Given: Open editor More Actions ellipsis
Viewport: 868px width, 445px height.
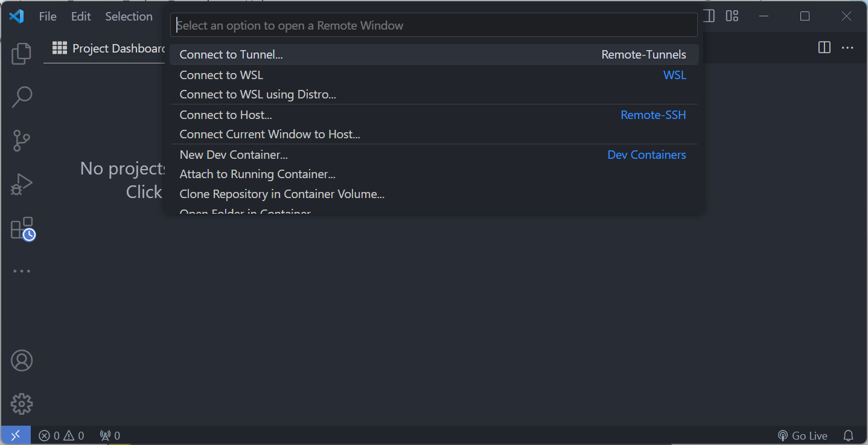Looking at the screenshot, I should [847, 47].
